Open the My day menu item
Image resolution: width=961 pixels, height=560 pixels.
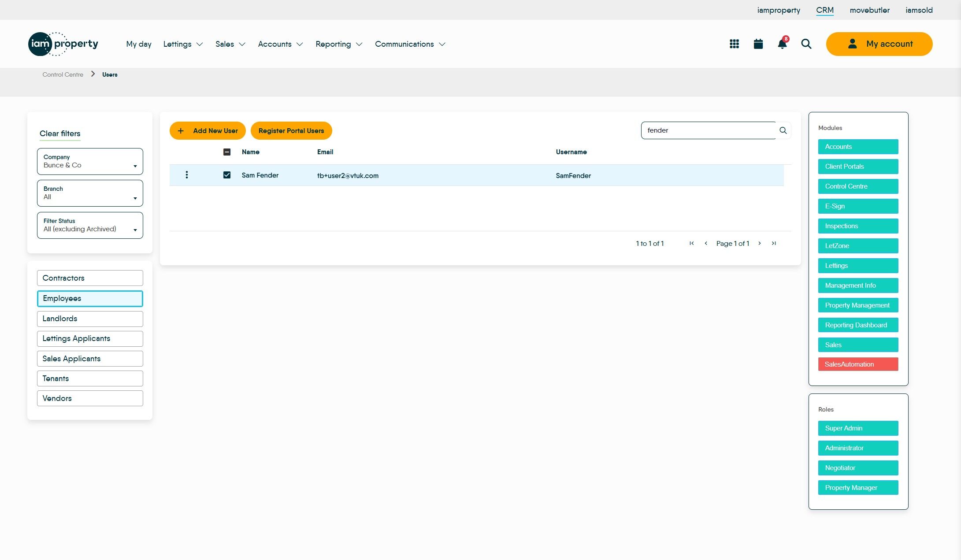coord(138,44)
